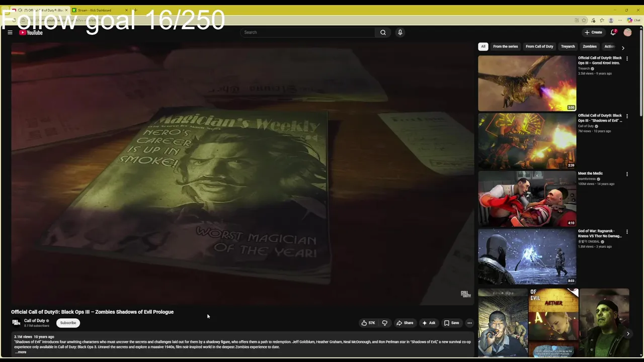The width and height of the screenshot is (644, 362).
Task: Select the From Call of Duty chip
Action: click(539, 46)
